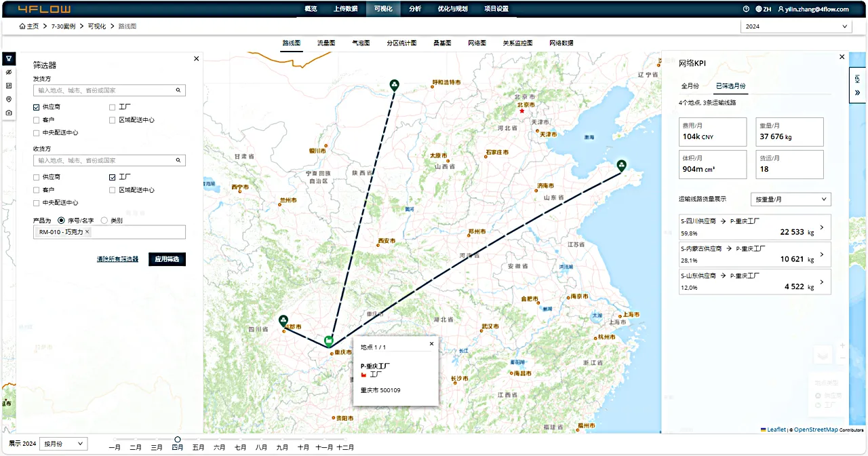Uncheck 工厂 under 收货方
This screenshot has height=456, width=868.
[x=113, y=177]
